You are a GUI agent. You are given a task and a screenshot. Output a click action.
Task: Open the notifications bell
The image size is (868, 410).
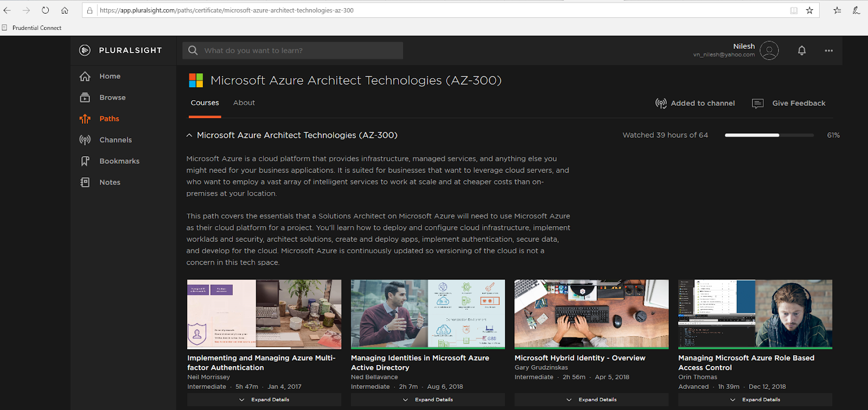(802, 50)
